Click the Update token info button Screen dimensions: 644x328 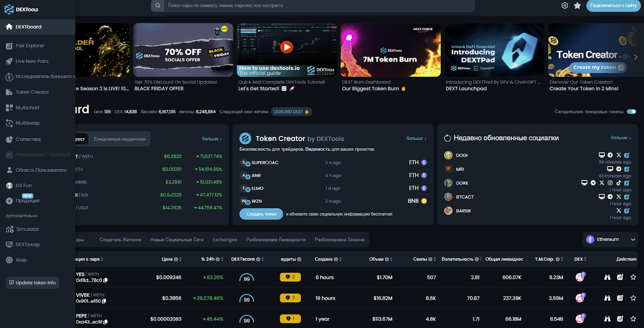(x=33, y=283)
